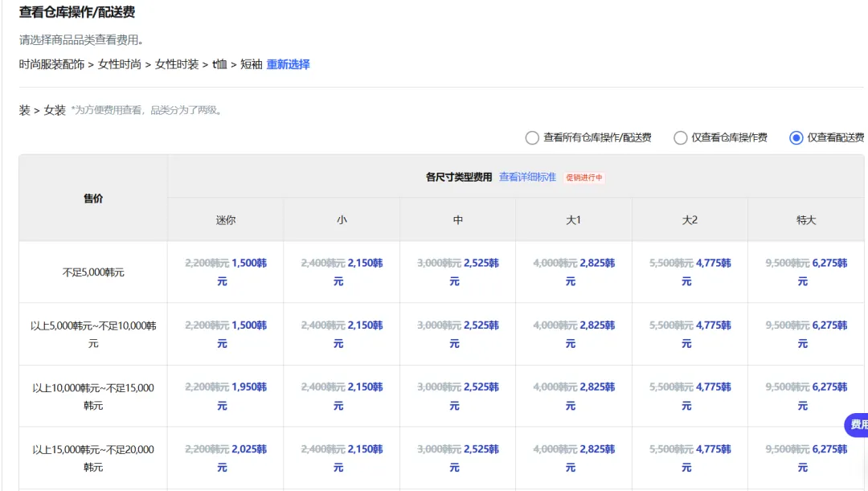Select the 不足5,000韩元 price row label

click(x=93, y=272)
